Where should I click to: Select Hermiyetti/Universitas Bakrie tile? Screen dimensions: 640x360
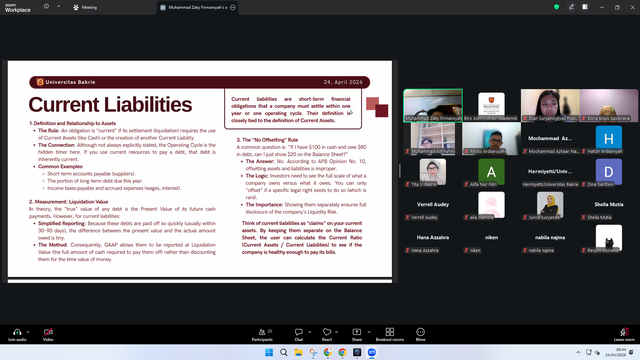[x=550, y=172]
